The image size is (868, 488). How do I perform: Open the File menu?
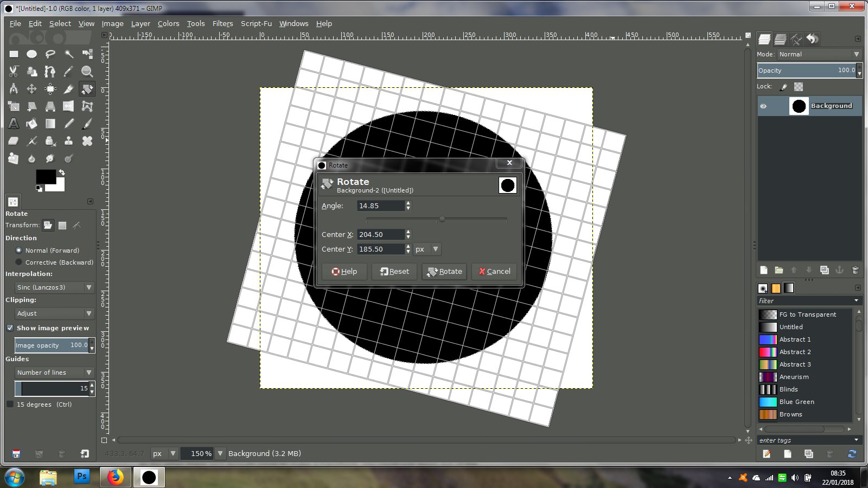click(x=15, y=23)
